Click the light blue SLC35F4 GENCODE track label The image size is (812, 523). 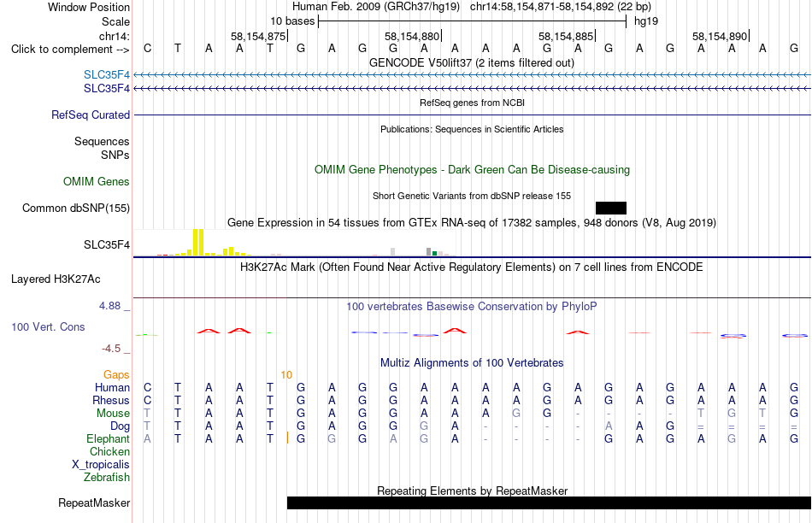(107, 75)
